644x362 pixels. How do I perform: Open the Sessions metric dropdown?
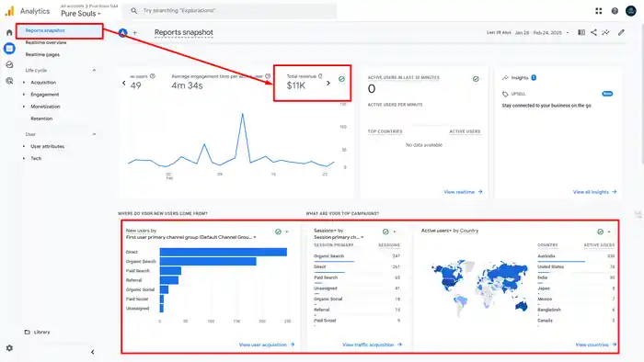[x=326, y=231]
